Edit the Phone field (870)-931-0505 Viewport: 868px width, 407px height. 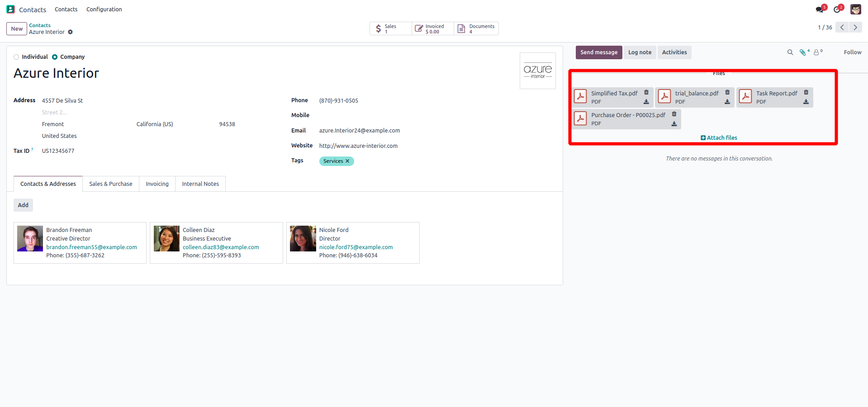[x=436, y=101]
